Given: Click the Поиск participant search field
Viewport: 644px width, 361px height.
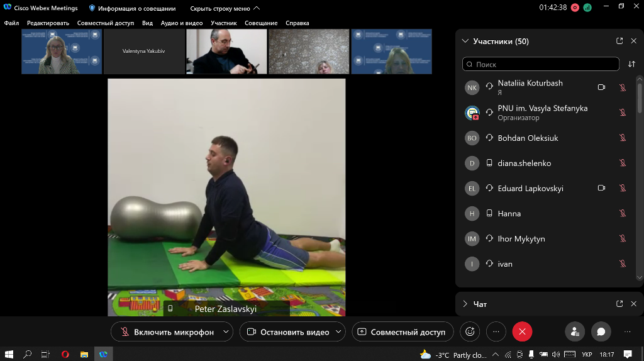Looking at the screenshot, I should [x=541, y=64].
